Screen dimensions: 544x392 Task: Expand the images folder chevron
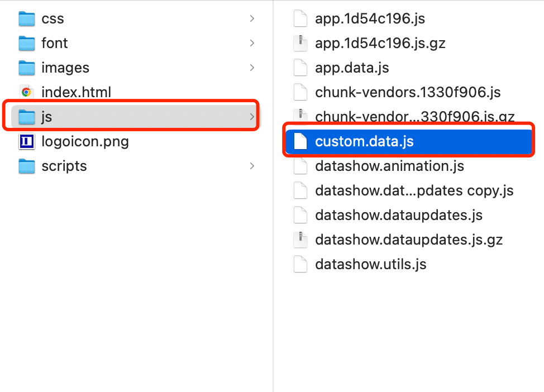[x=252, y=68]
